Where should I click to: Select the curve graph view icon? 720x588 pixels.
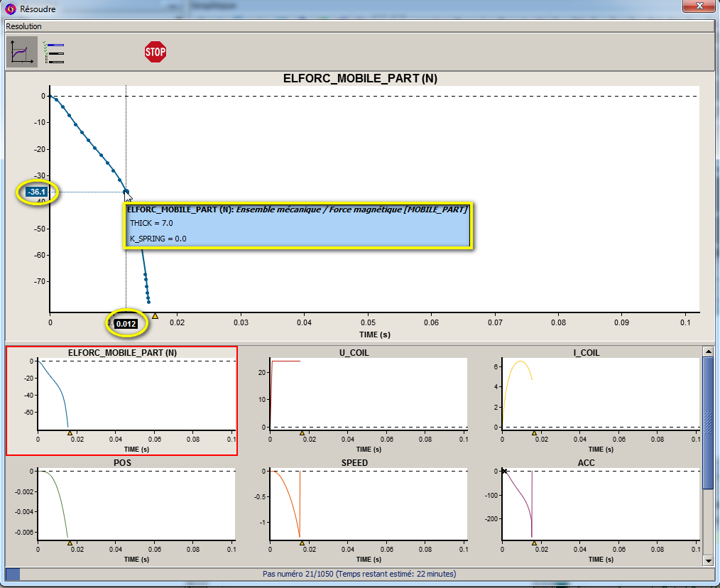click(x=22, y=53)
